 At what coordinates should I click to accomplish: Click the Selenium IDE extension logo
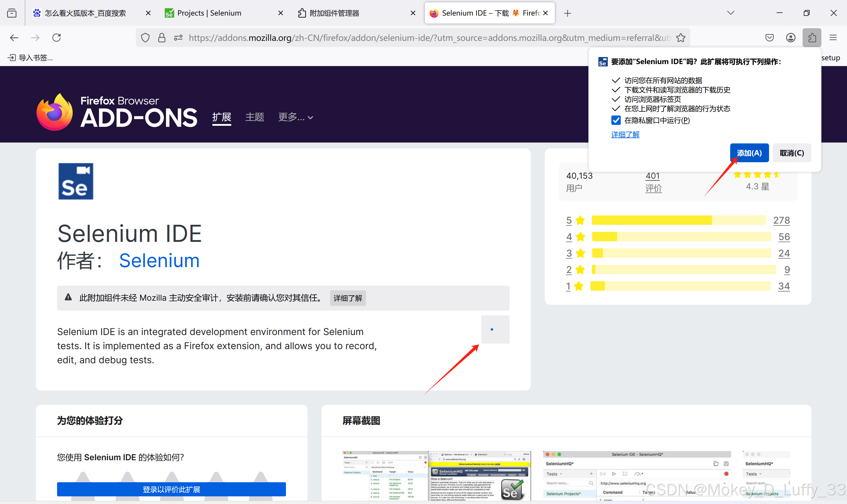coord(75,181)
